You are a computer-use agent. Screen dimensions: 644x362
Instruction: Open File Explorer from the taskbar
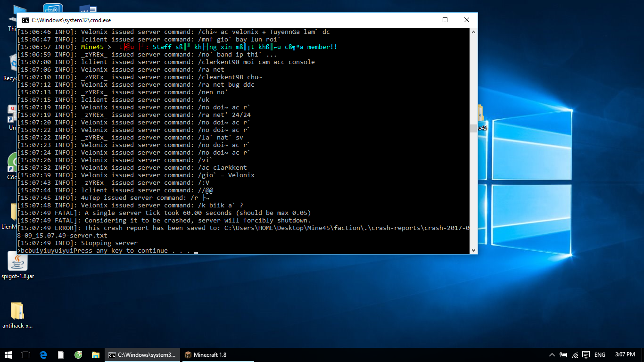pos(96,355)
